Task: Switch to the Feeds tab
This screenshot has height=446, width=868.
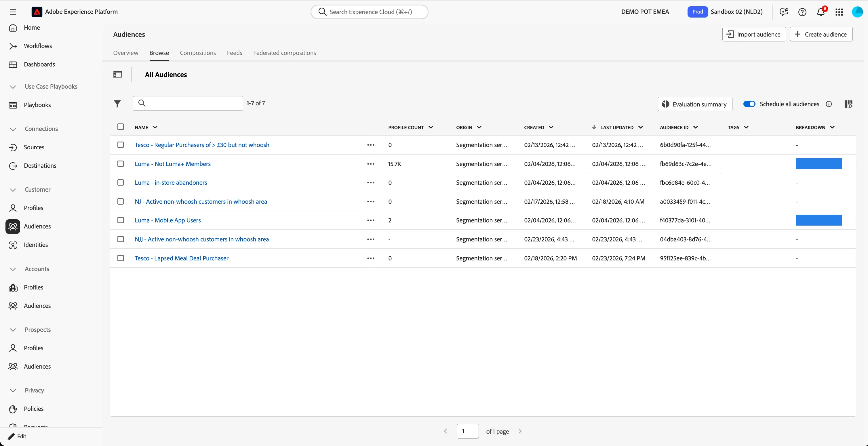Action: click(x=235, y=53)
